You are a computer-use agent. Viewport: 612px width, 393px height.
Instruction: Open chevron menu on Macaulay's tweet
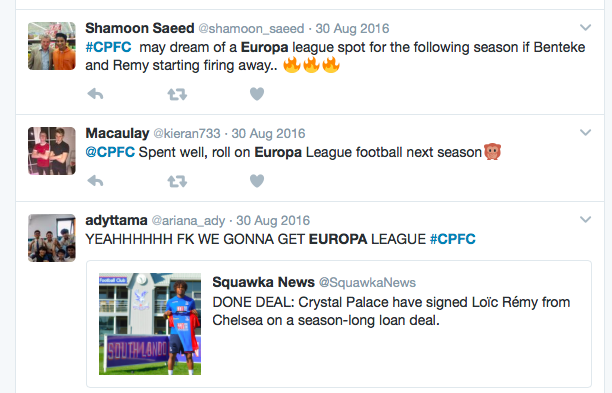(x=585, y=133)
